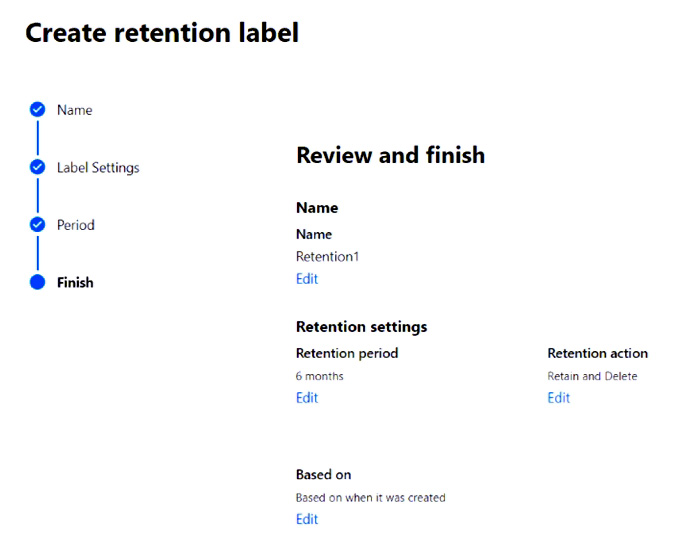Viewport: 690px width, 548px height.
Task: Edit the Based on setting
Action: [x=307, y=519]
